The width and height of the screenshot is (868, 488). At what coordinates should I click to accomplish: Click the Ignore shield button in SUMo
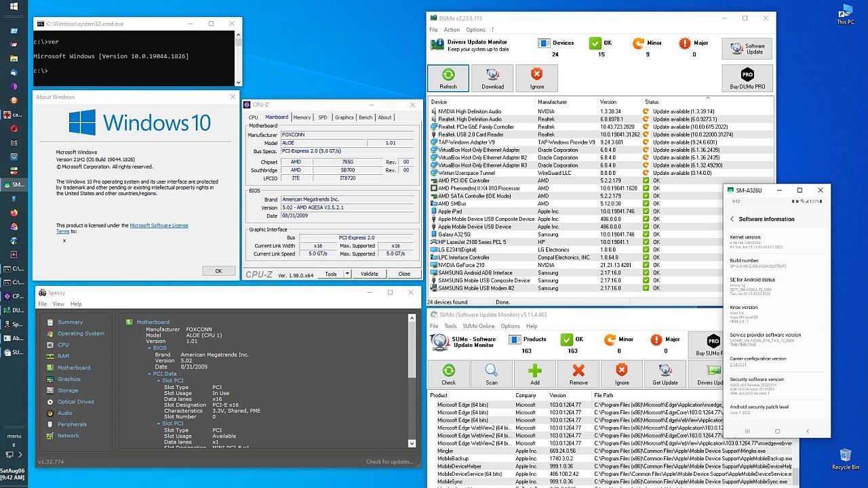pos(622,374)
